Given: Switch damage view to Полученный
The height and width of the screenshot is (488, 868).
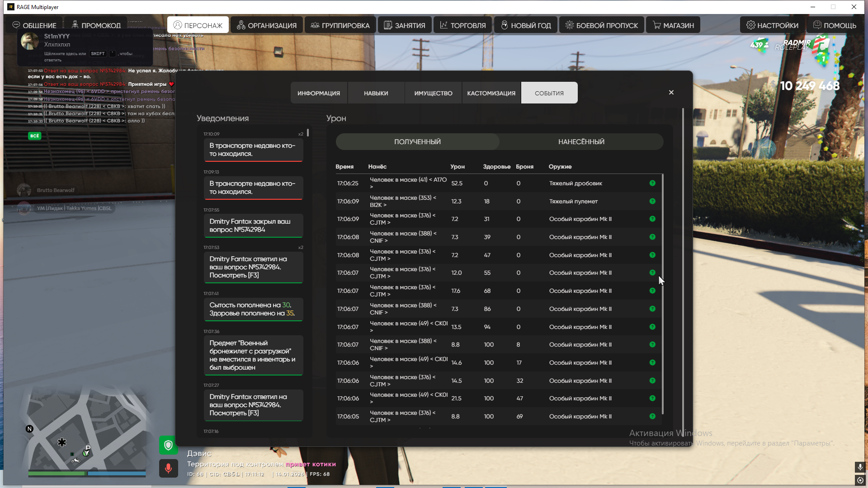Looking at the screenshot, I should coord(417,142).
